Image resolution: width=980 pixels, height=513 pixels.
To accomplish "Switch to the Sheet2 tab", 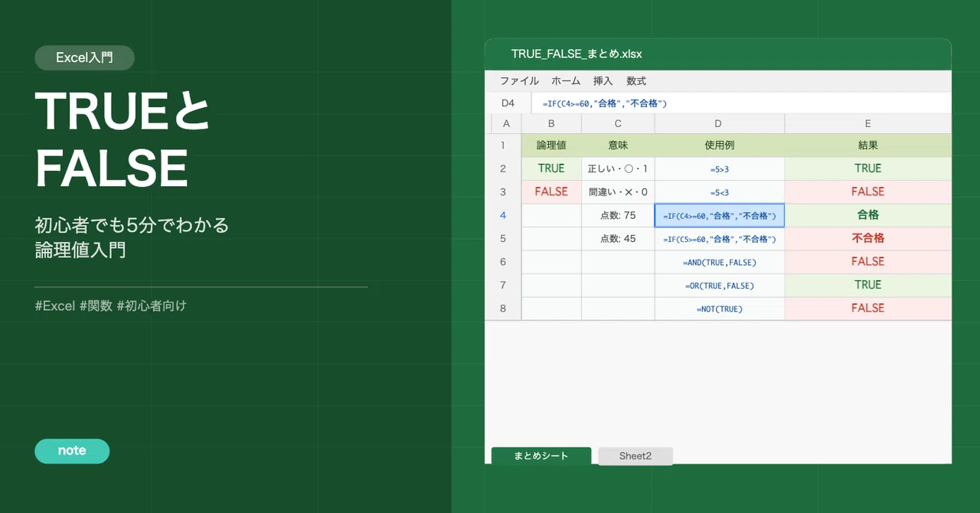I will (x=635, y=456).
